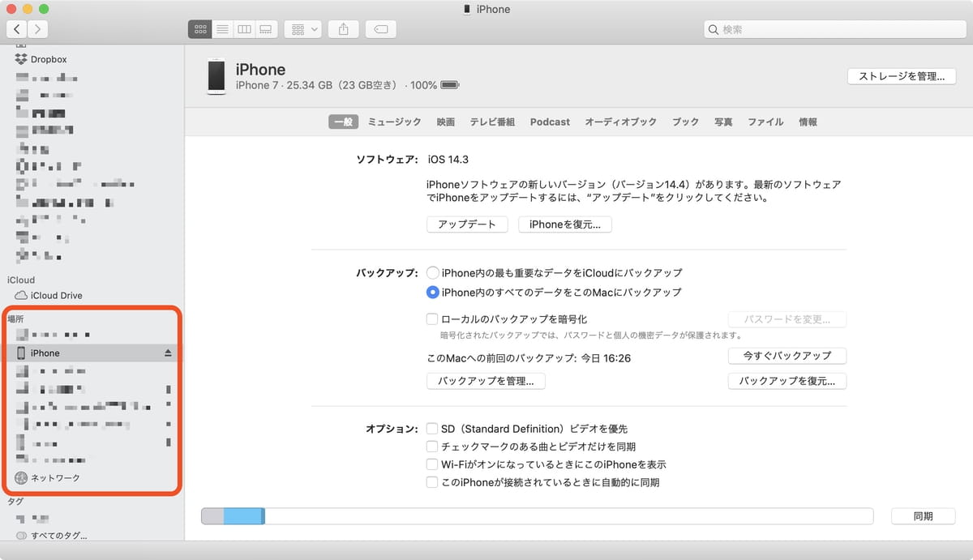Switch to the ファイル tab
This screenshot has width=973, height=560.
tap(765, 122)
